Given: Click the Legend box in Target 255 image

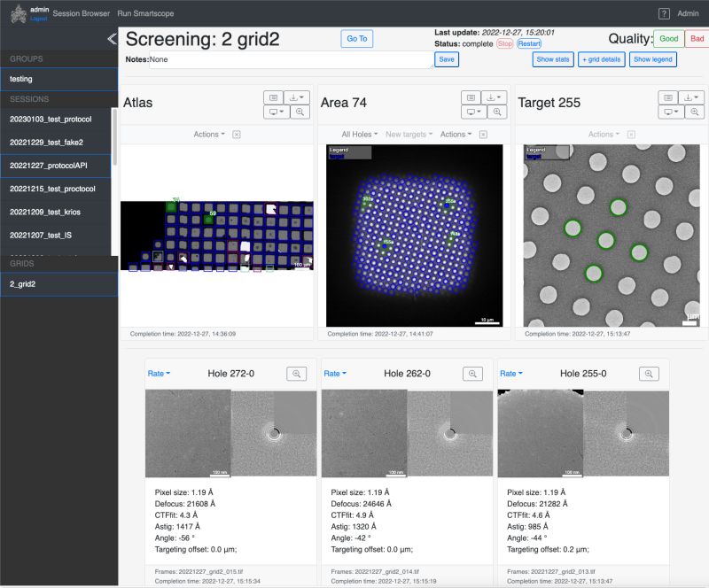Looking at the screenshot, I should click(x=547, y=152).
